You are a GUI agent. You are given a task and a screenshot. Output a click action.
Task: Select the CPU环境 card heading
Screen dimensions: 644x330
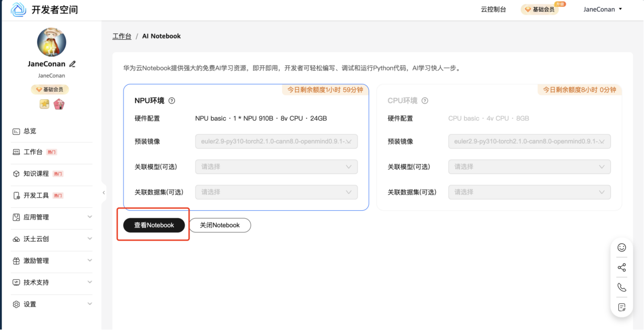[x=402, y=101]
